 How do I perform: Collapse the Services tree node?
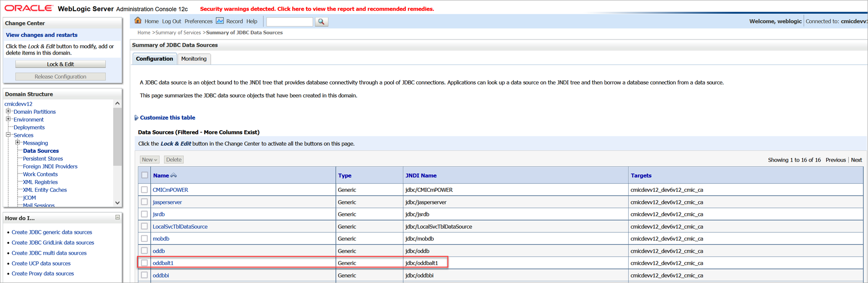coord(8,135)
